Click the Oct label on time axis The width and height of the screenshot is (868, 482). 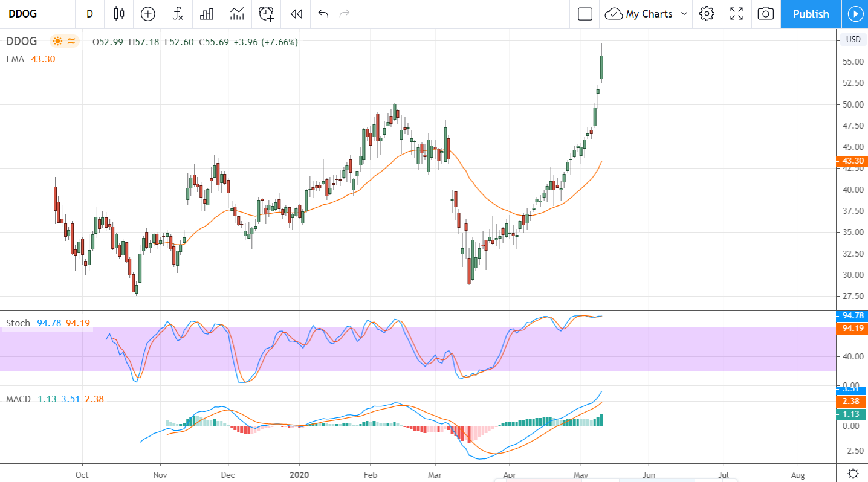(82, 475)
